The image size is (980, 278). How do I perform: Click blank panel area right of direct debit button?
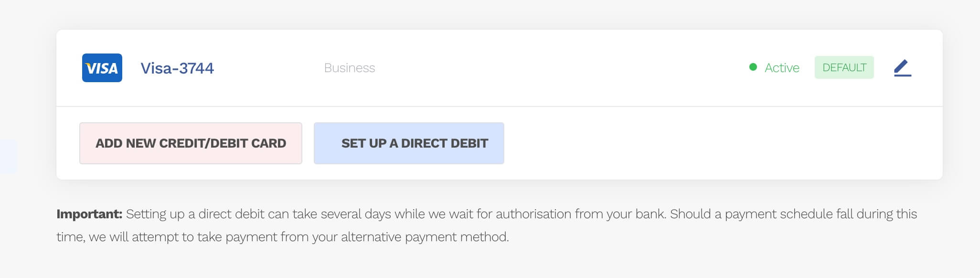716,143
